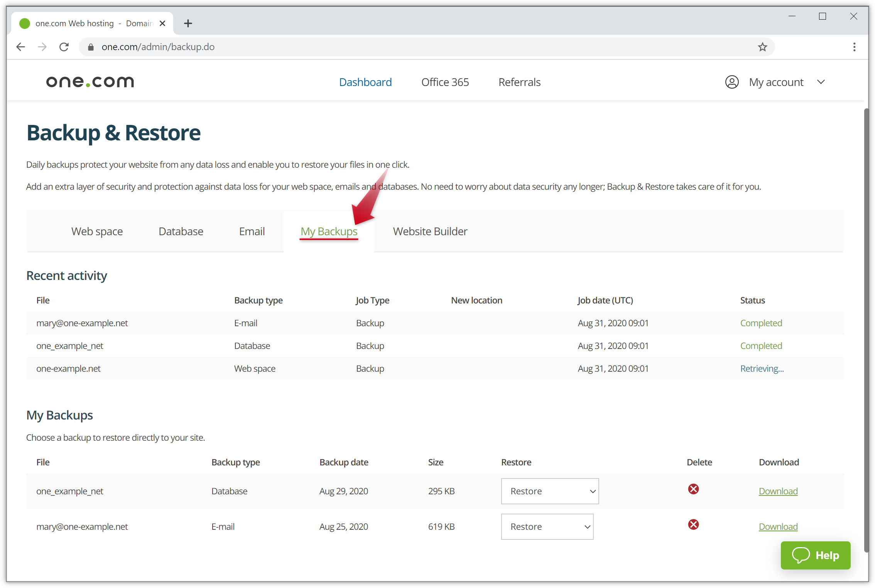
Task: Download the one_example_net database backup
Action: pos(778,491)
